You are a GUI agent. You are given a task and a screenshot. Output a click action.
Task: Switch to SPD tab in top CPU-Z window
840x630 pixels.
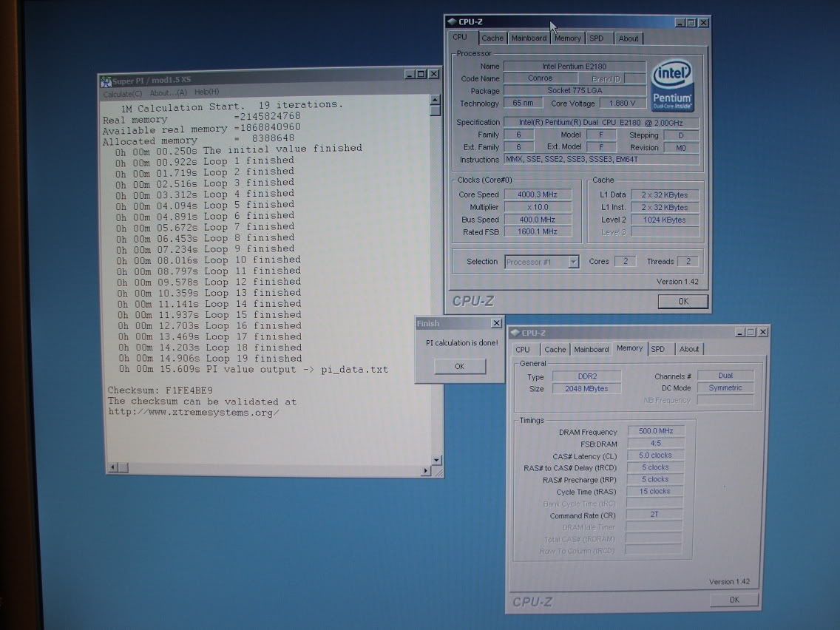[x=596, y=38]
